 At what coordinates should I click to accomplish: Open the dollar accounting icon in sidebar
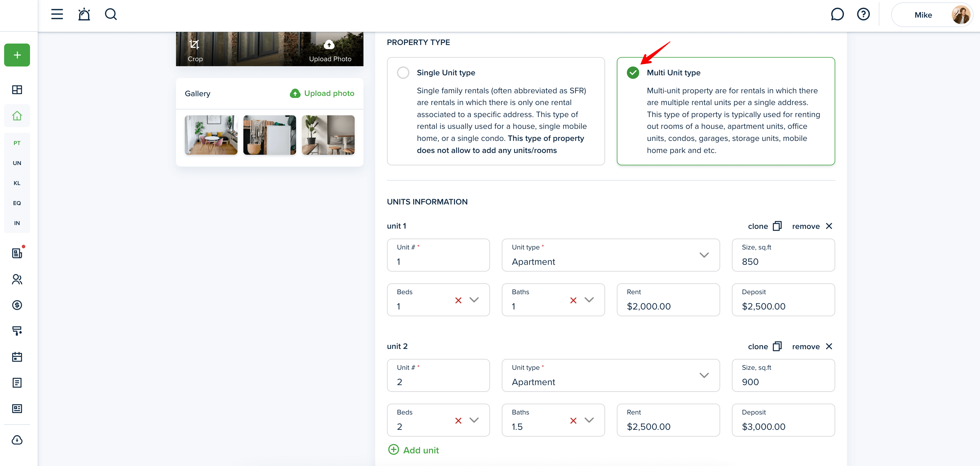coord(17,305)
